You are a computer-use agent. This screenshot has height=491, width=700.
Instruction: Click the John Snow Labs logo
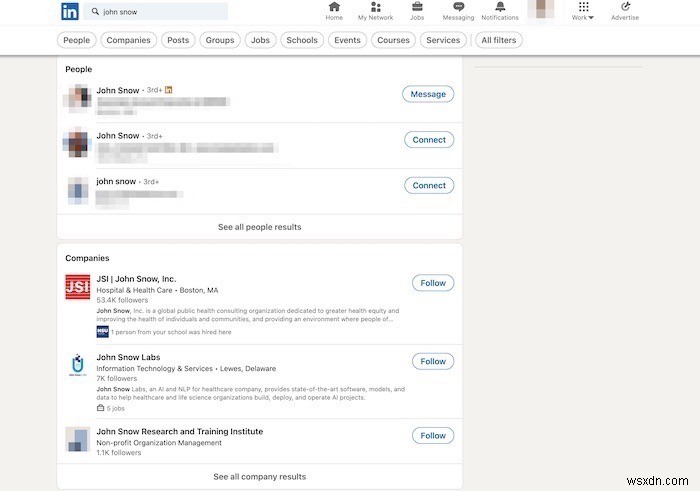(x=78, y=365)
